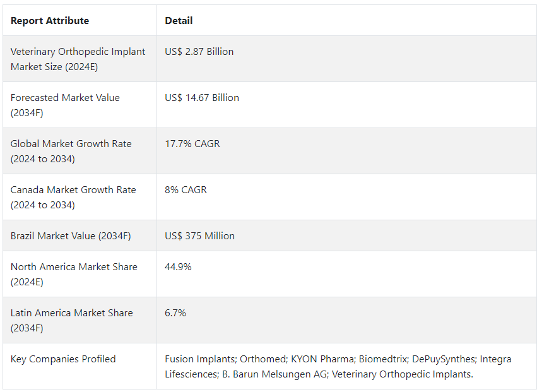Select the US$ 375 Million value
The image size is (537, 392).
(199, 236)
